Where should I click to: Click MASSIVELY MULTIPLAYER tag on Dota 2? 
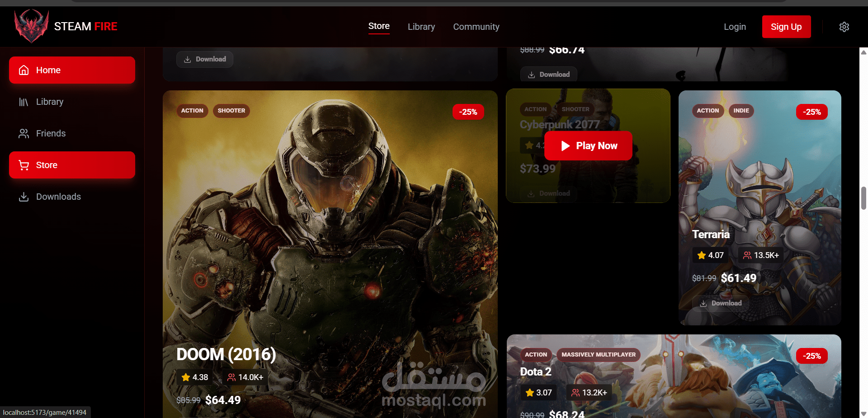coord(599,354)
